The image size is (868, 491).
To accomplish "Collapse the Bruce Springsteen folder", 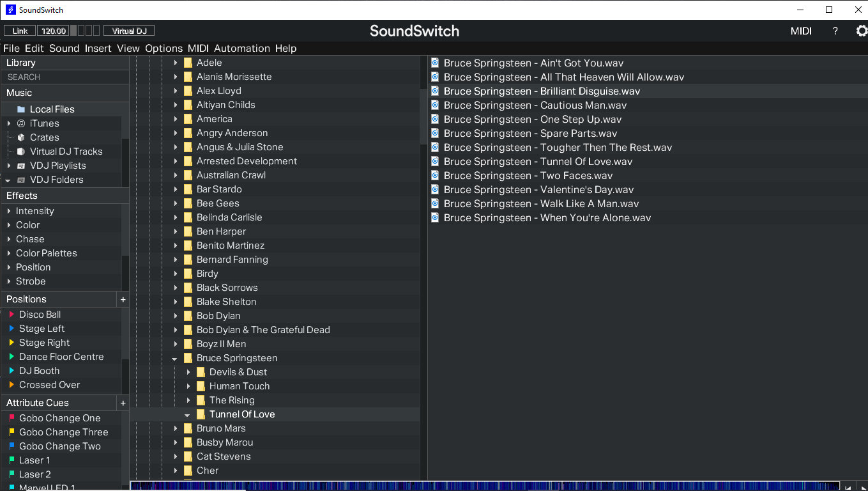I will [175, 359].
